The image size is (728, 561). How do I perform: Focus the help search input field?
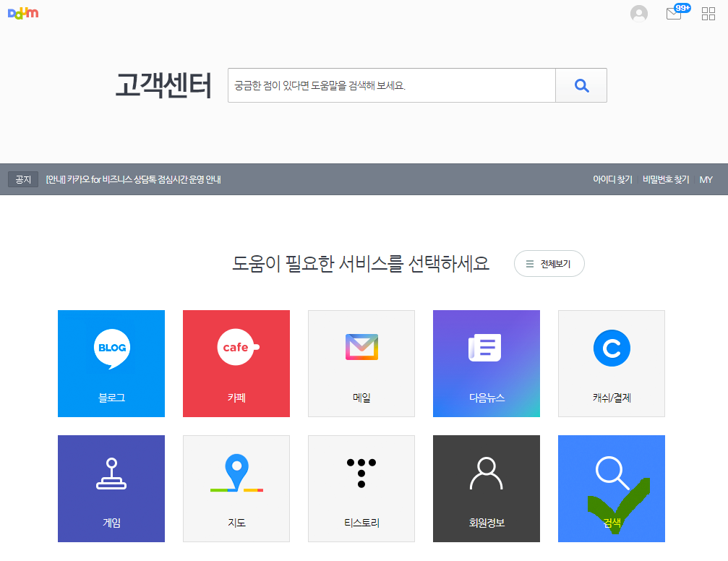point(391,85)
